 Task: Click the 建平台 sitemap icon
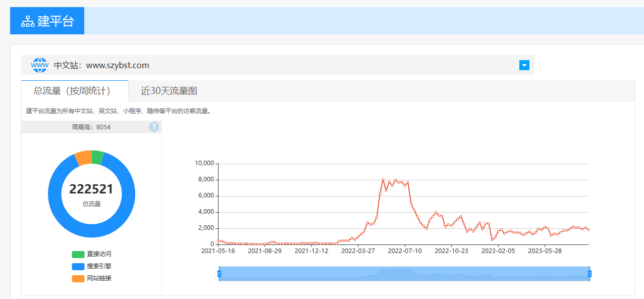click(27, 21)
